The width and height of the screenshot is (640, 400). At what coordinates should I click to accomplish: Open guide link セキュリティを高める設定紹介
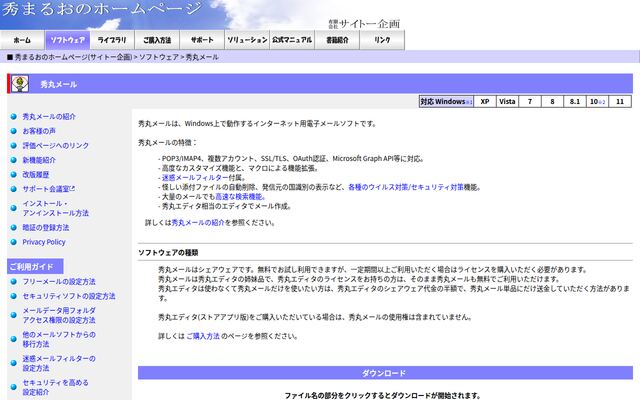pyautogui.click(x=56, y=387)
